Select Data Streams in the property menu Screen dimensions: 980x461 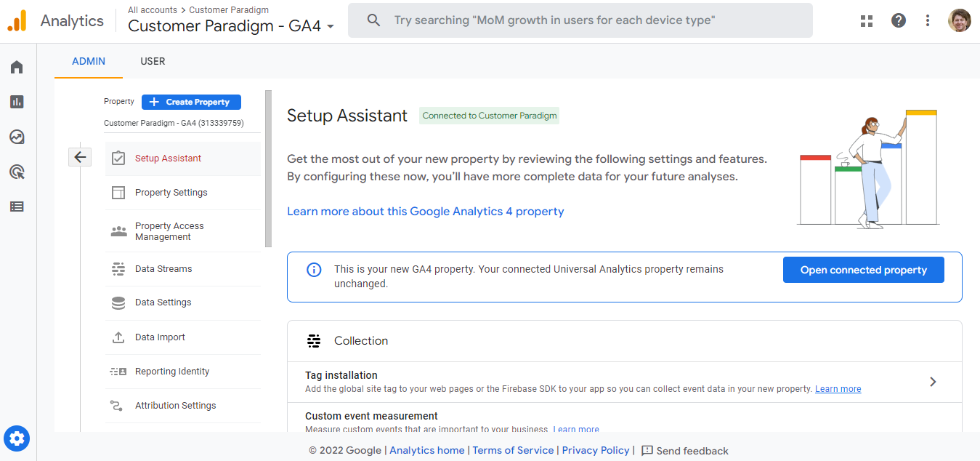pyautogui.click(x=163, y=268)
